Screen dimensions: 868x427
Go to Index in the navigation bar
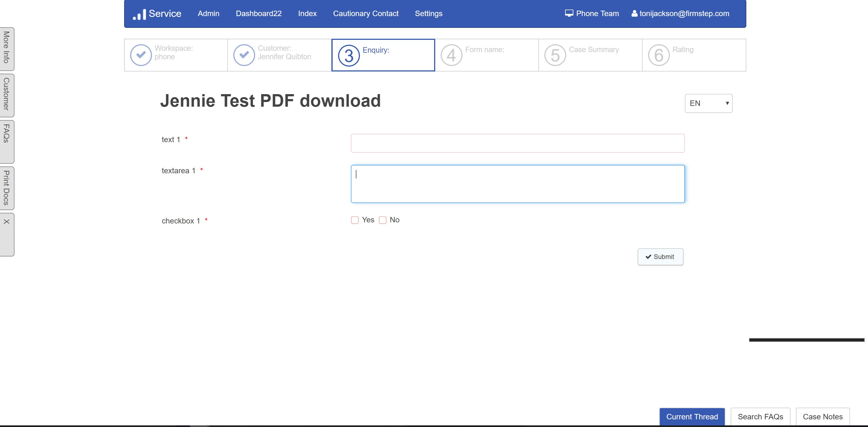point(307,13)
